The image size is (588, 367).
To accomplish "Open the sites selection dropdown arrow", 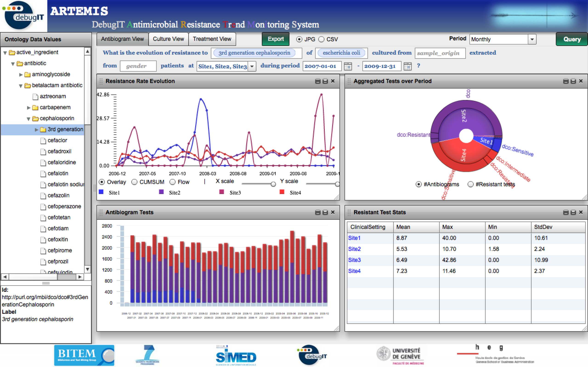I will pyautogui.click(x=252, y=66).
